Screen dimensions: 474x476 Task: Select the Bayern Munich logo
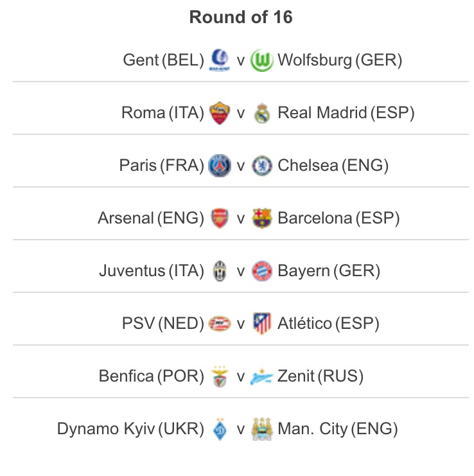coord(262,271)
